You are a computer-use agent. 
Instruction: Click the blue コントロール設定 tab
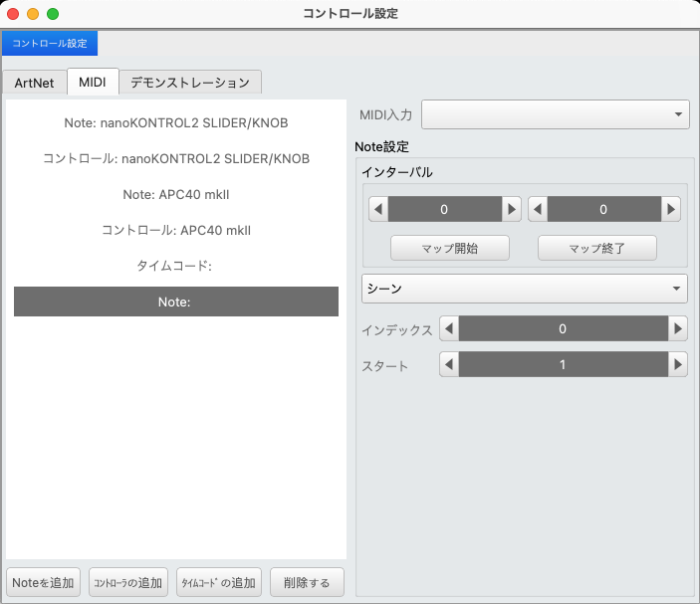click(50, 43)
